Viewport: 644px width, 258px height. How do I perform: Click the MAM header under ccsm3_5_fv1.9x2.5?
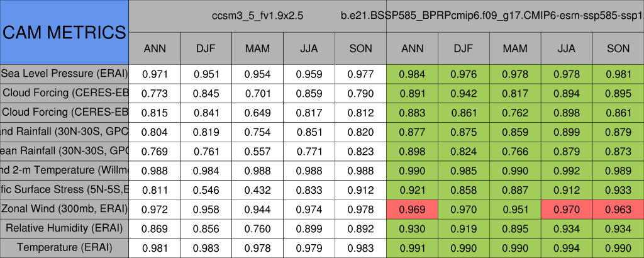257,48
